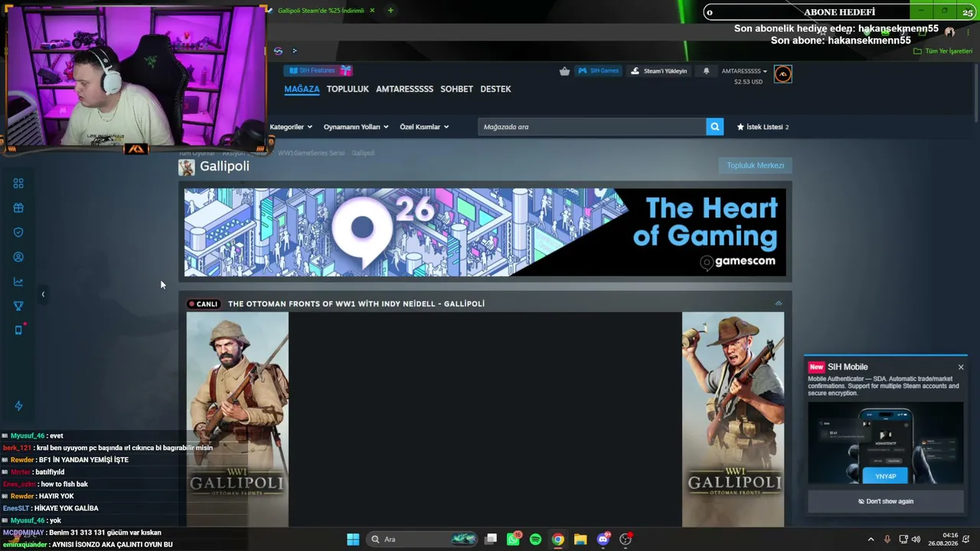Click the $2.53 USD wallet balance
The height and width of the screenshot is (551, 980).
pos(748,82)
